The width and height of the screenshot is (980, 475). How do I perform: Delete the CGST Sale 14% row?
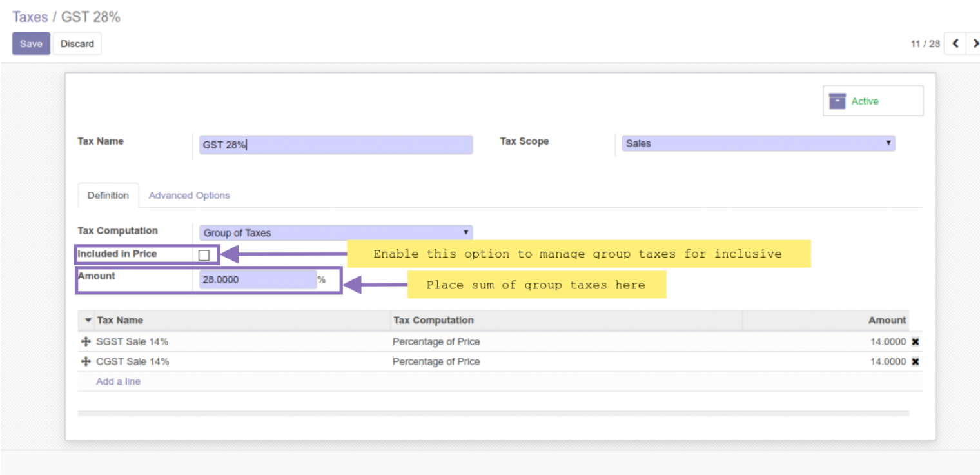pyautogui.click(x=915, y=362)
